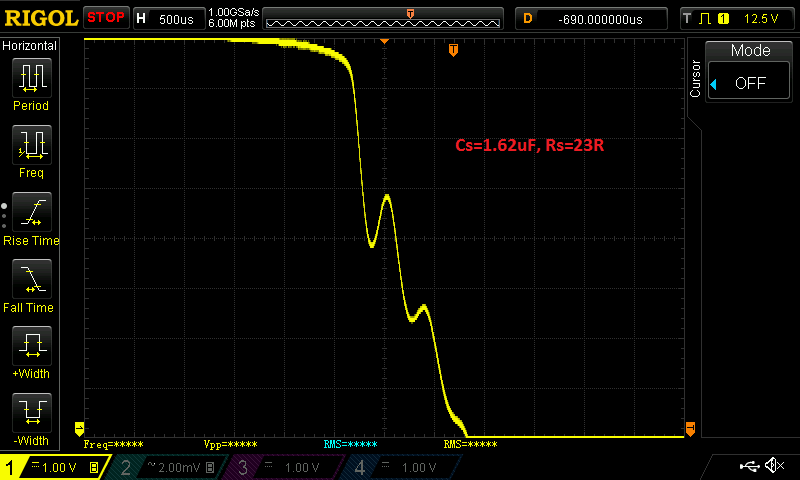Click the trigger source channel 1 badge
Viewport: 800px width, 480px height.
723,19
